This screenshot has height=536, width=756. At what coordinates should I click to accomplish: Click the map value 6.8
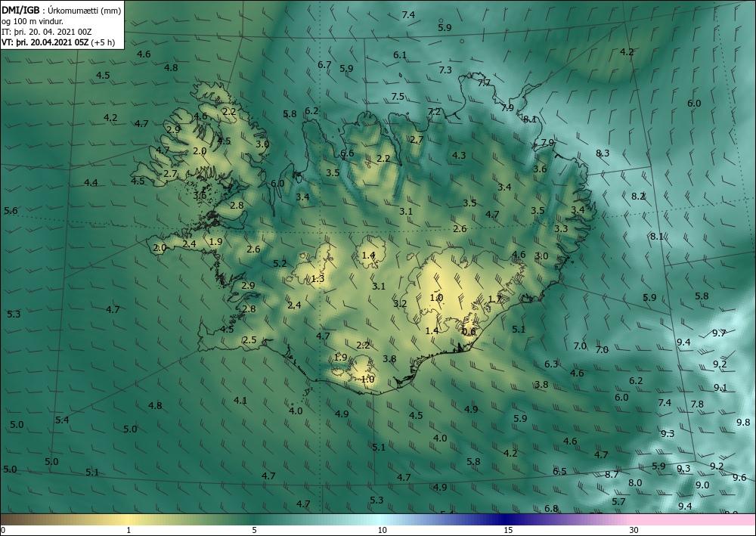[x=551, y=509]
